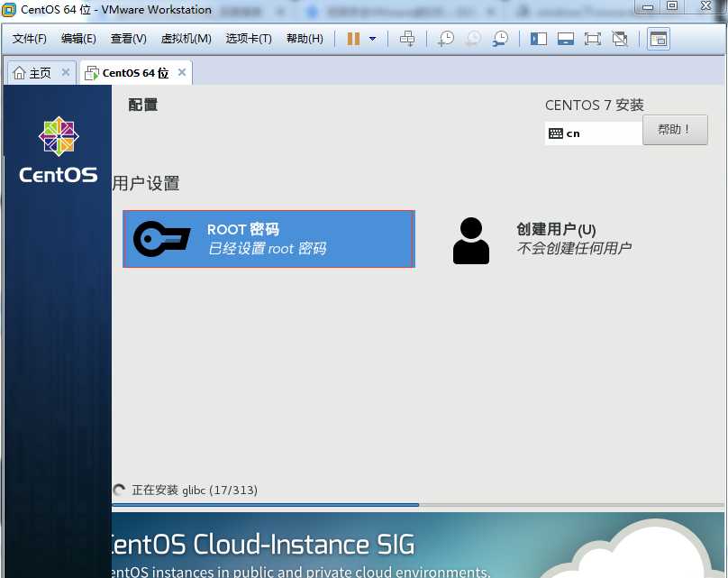Click the 配置 heading text
Screen dimensions: 728x578
pyautogui.click(x=143, y=105)
